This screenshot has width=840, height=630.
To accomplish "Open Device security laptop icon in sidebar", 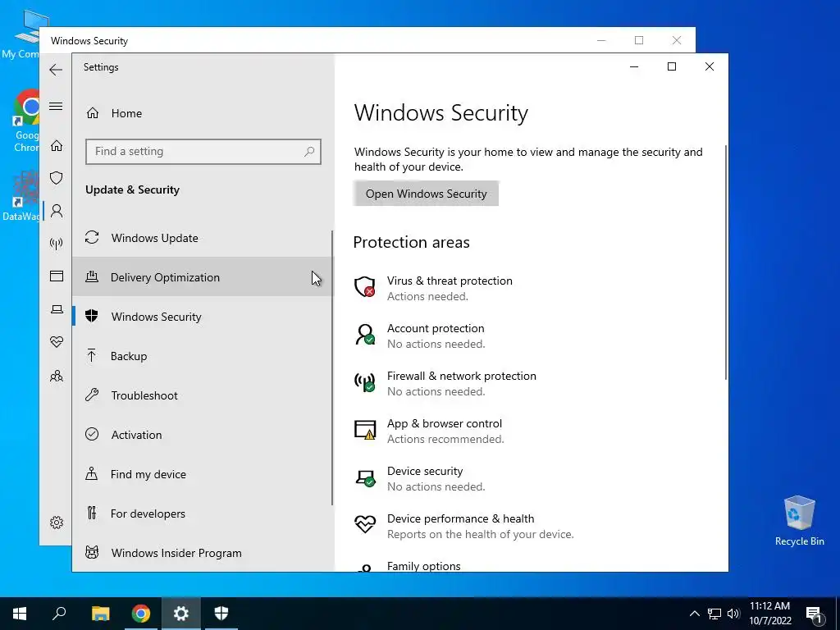I will point(57,309).
